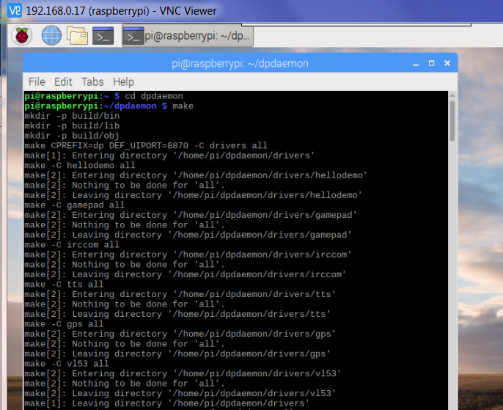Click the VNC Viewer logo icon
Screen dimensions: 503x410
[15, 10]
